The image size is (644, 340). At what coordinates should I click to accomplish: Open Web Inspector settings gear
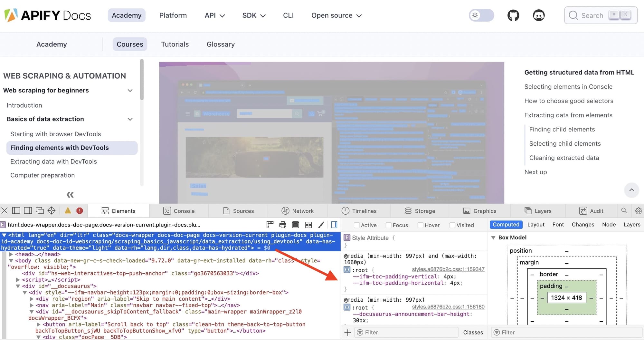(x=639, y=210)
